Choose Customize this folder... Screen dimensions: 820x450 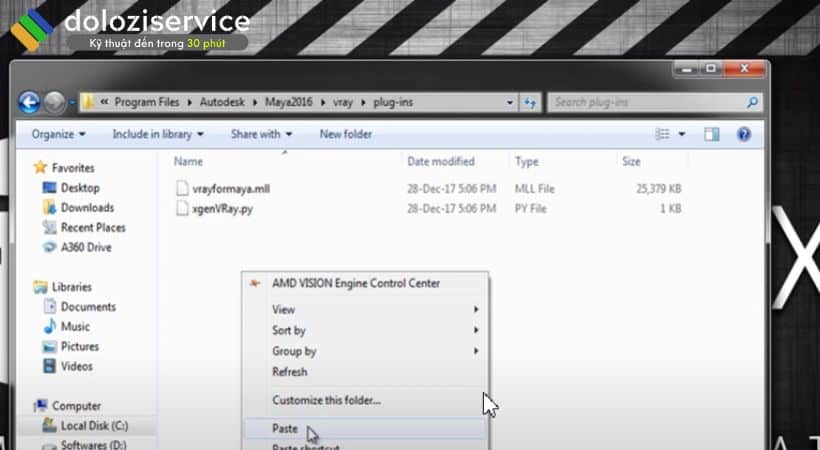coord(366,400)
